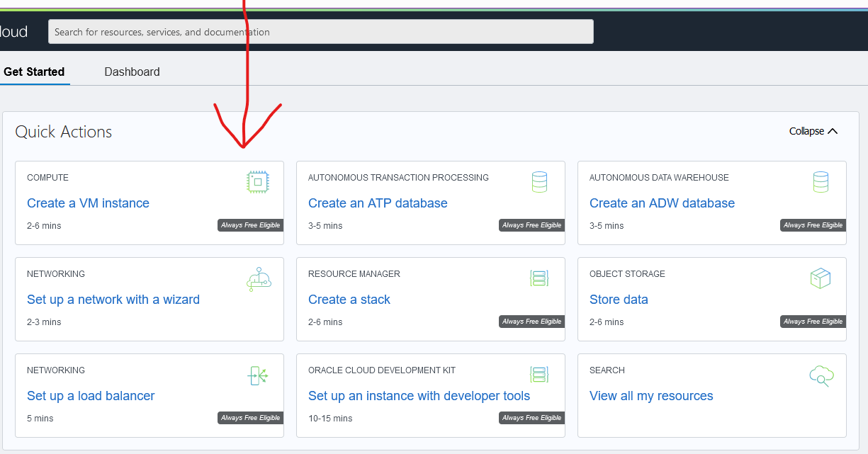Open Set up a network with a wizard

(x=113, y=300)
